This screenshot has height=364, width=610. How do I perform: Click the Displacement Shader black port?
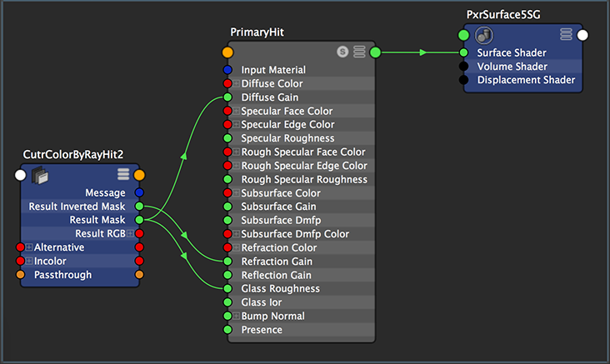(463, 80)
